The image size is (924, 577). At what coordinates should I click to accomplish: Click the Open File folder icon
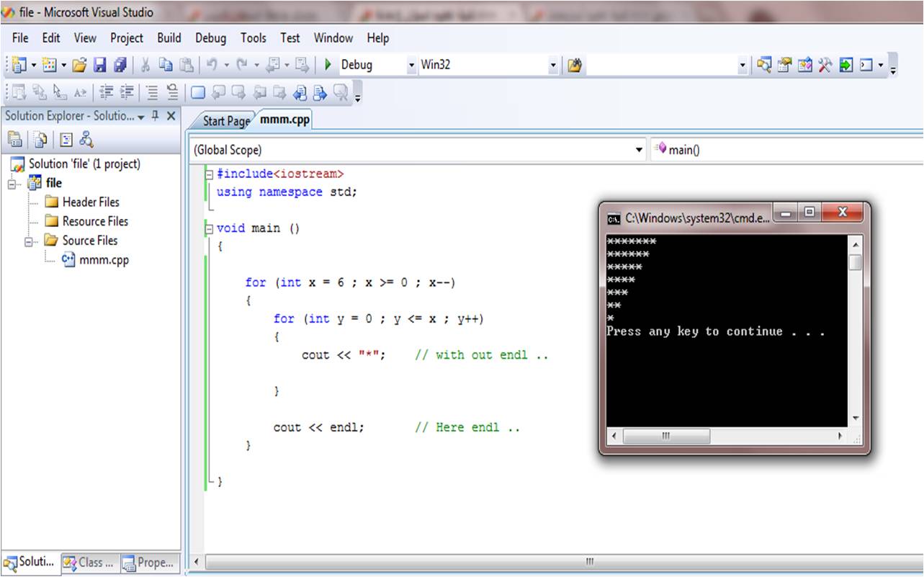click(79, 65)
